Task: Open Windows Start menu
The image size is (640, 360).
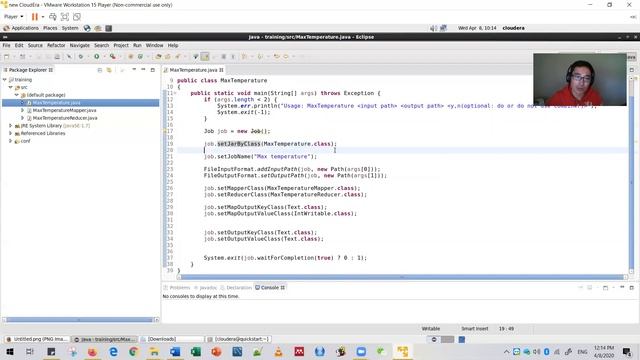Action: pos(9,351)
